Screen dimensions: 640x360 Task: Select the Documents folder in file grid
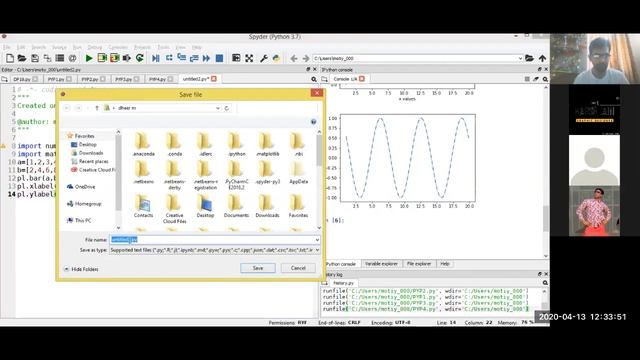[x=236, y=206]
